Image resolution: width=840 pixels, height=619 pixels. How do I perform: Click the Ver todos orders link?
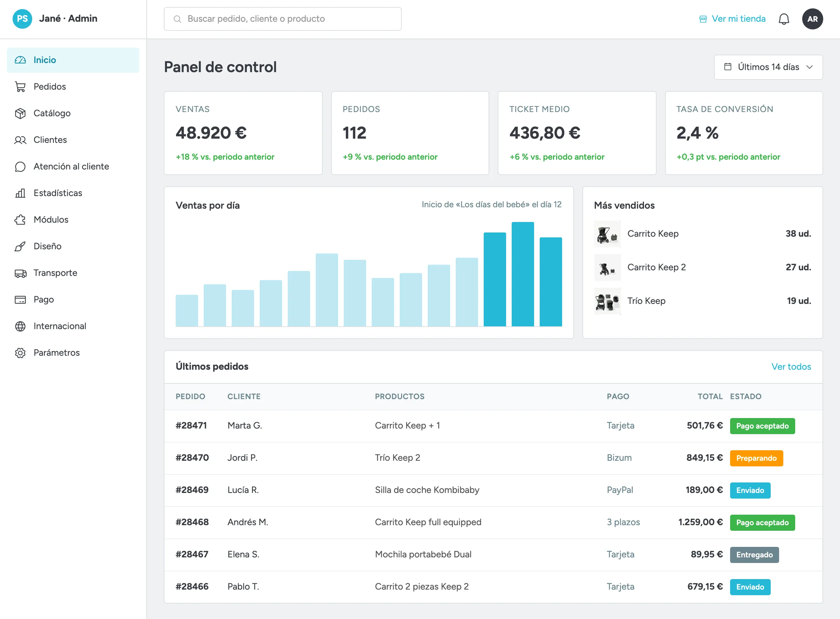coord(791,367)
